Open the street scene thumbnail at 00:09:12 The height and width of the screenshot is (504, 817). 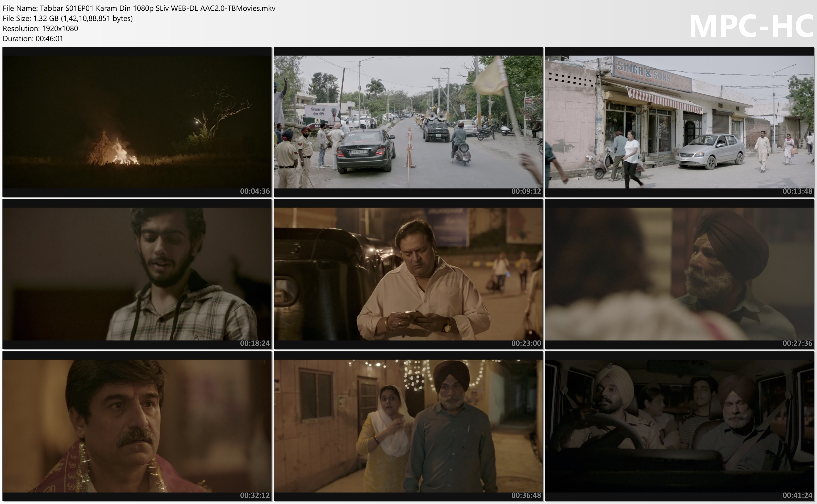408,122
